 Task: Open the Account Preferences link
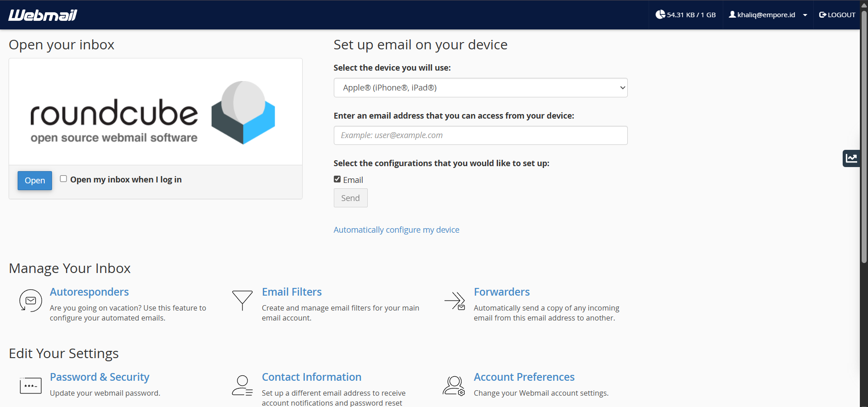coord(524,377)
